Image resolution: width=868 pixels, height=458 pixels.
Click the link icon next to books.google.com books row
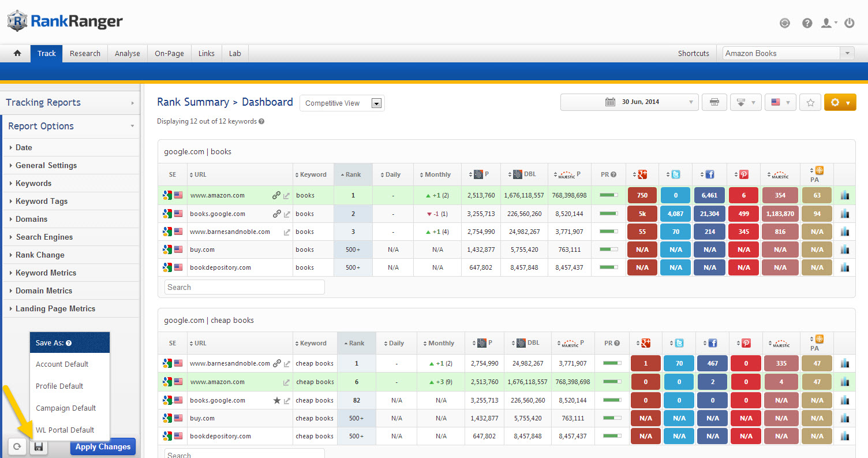(276, 214)
